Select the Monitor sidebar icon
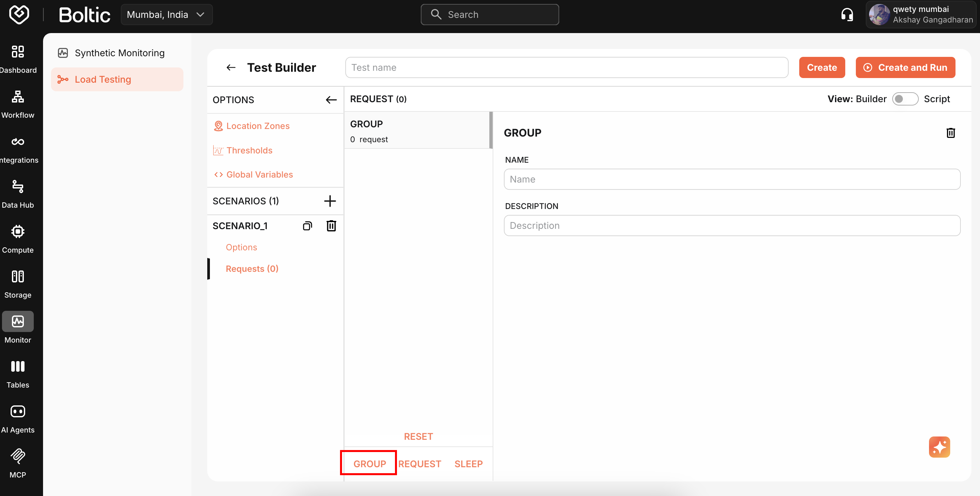The height and width of the screenshot is (496, 980). [x=18, y=326]
